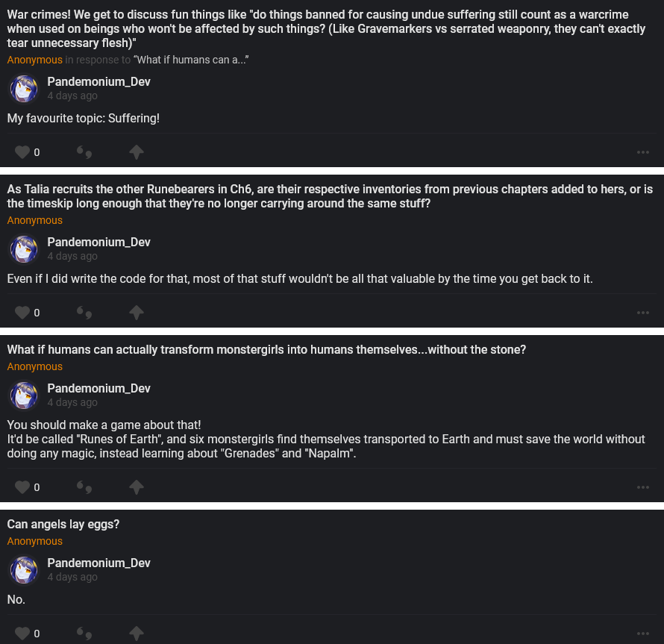Click Pandemonium_Dev avatar on the angels eggs answer

24,570
